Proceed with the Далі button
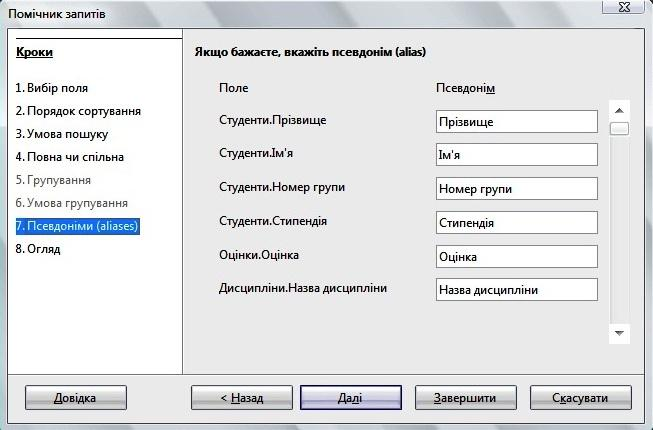The image size is (653, 430). 351,398
